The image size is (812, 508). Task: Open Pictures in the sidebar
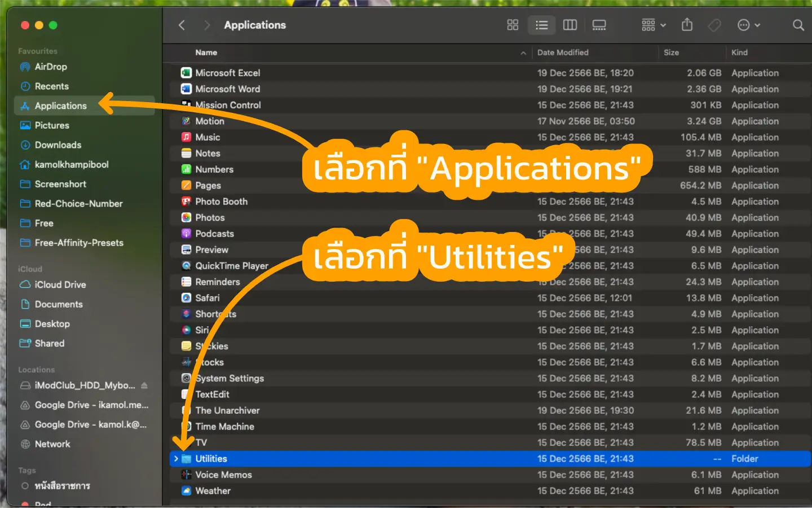click(x=84, y=125)
